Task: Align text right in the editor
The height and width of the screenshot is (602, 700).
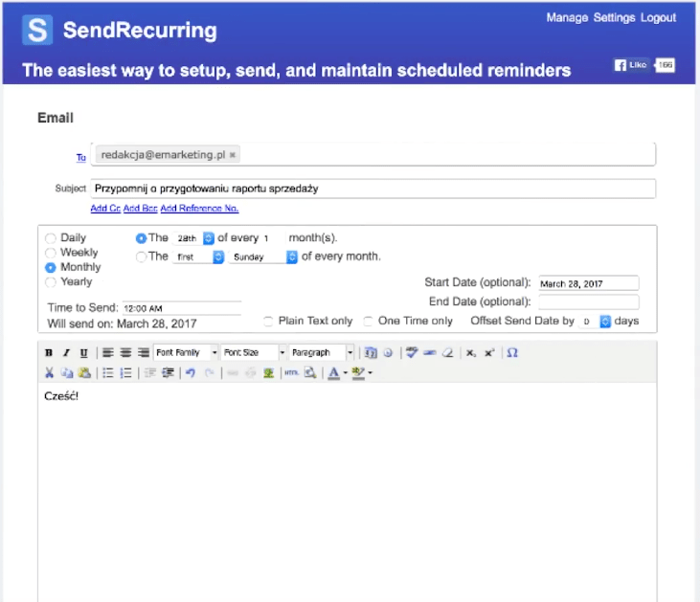Action: 144,353
